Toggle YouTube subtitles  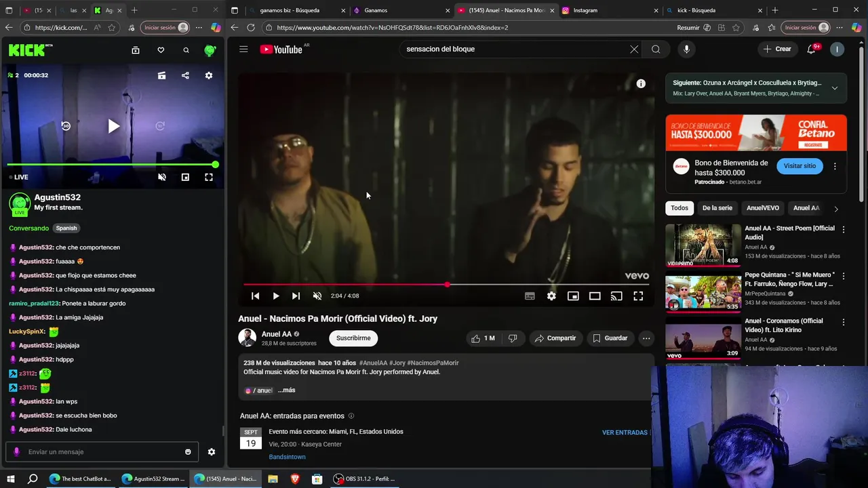click(530, 296)
